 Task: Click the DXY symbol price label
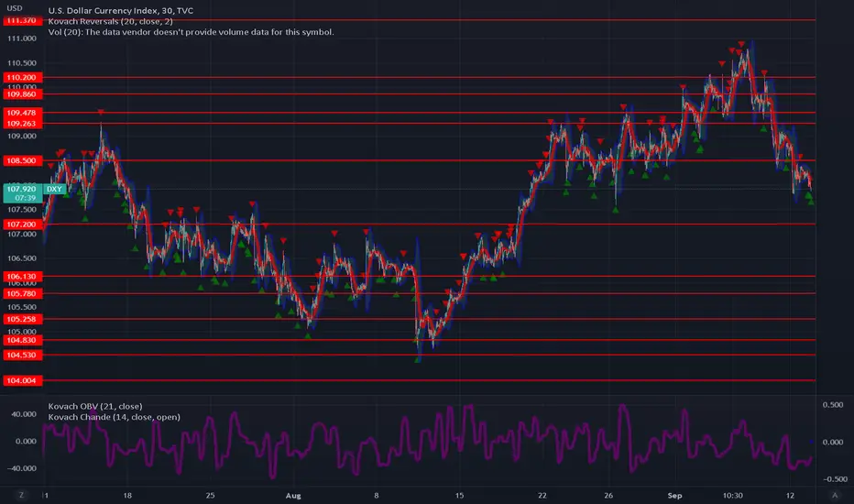[x=54, y=189]
